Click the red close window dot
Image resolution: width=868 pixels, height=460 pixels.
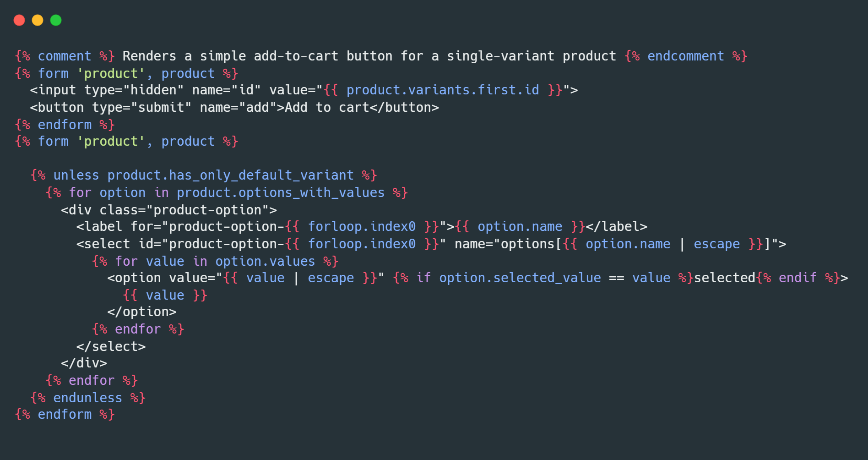[19, 20]
